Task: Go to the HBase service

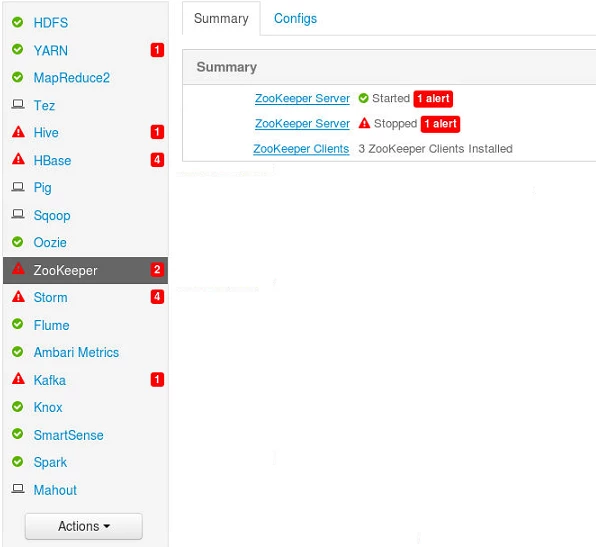Action: pos(52,160)
